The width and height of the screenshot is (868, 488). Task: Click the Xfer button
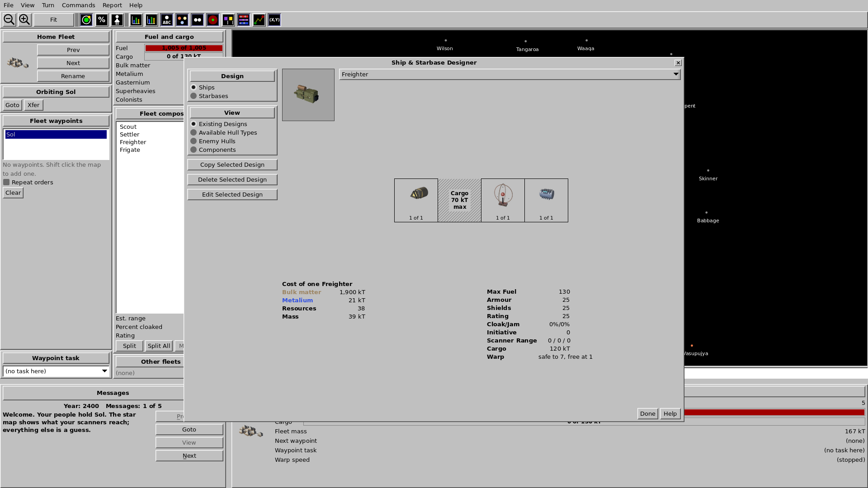33,105
